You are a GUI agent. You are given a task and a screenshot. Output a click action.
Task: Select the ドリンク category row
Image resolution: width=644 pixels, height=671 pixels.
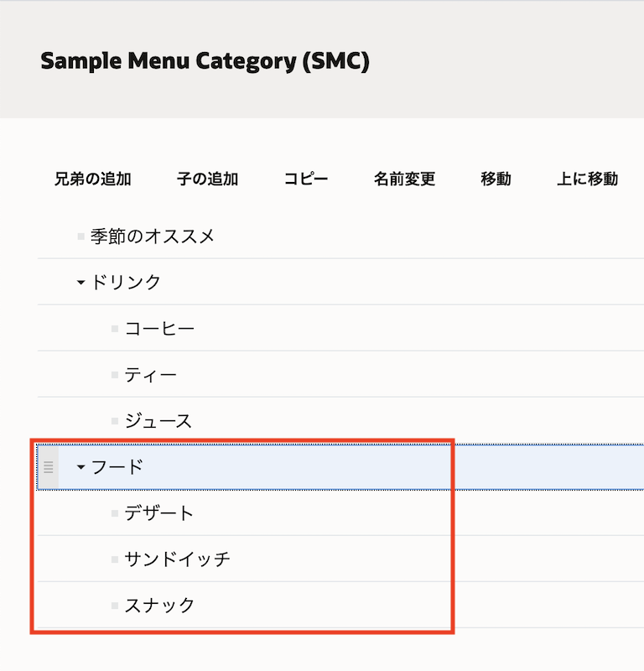pyautogui.click(x=126, y=283)
